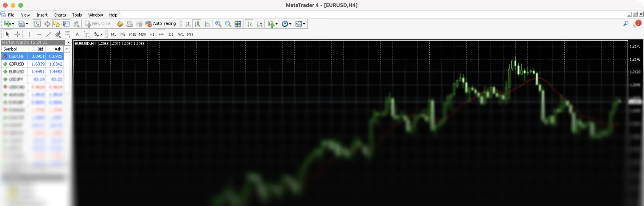Toggle the chart Auto Scroll button
Image resolution: width=644 pixels, height=206 pixels.
click(x=250, y=24)
